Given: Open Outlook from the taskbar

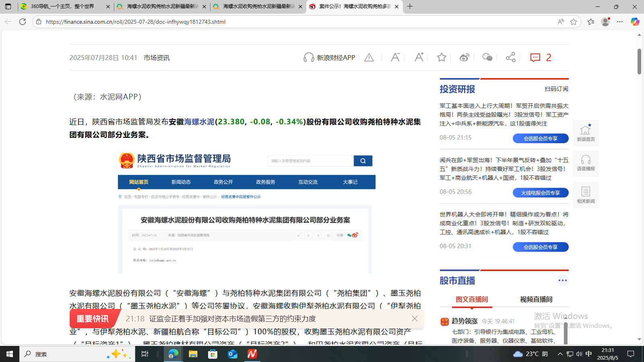Looking at the screenshot, I should 233,354.
